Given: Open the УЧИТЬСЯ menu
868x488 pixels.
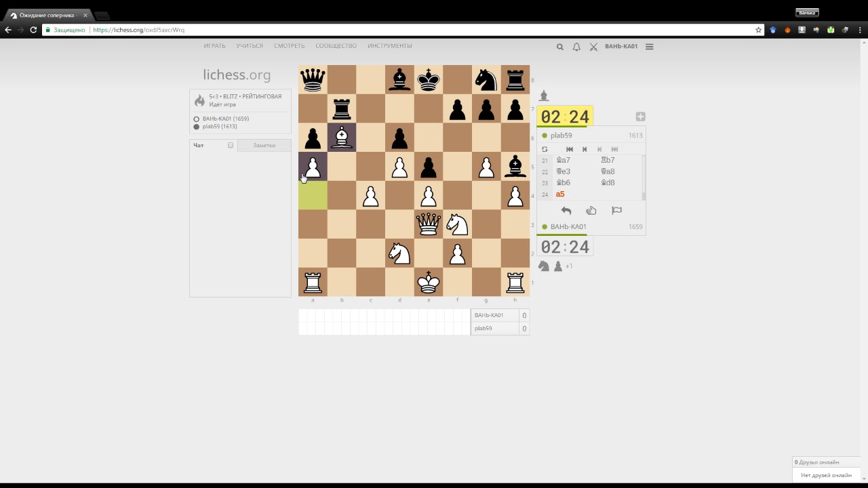Looking at the screenshot, I should [x=250, y=46].
